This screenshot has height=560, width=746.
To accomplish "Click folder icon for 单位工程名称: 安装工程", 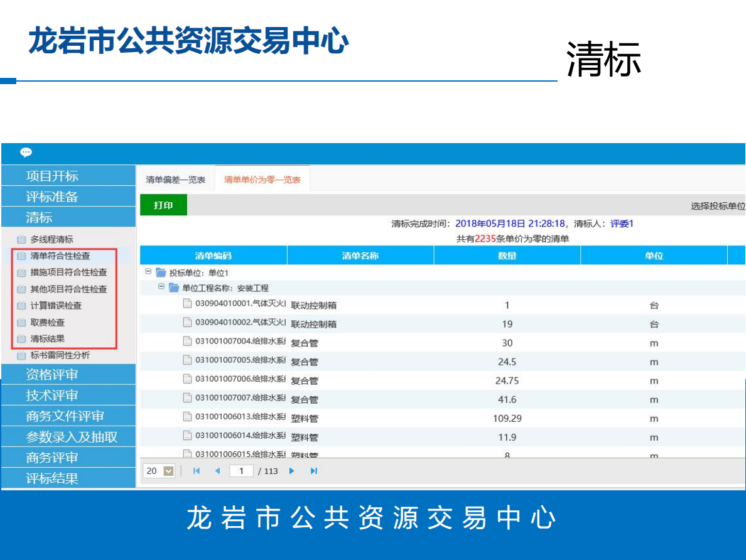I will coord(174,288).
